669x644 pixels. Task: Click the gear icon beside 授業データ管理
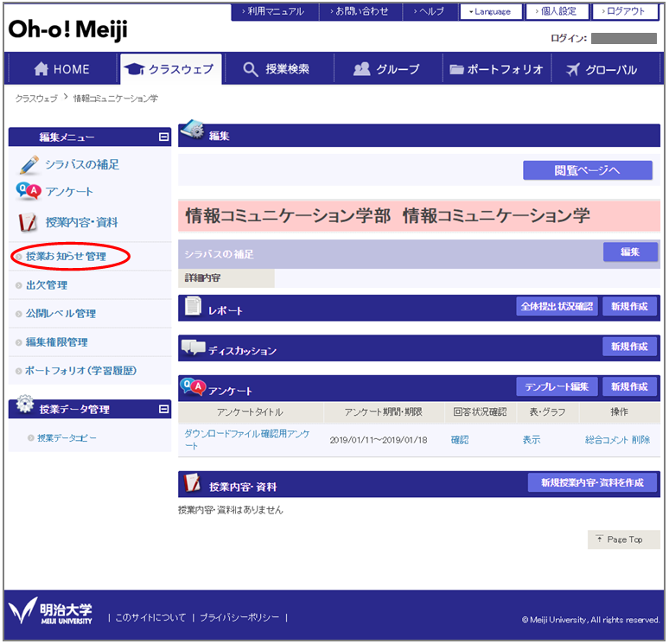(x=25, y=404)
